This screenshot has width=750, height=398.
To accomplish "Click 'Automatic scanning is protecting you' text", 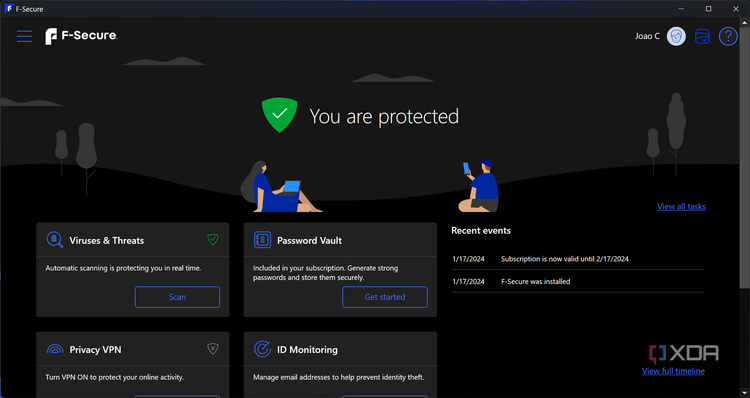I will pyautogui.click(x=123, y=268).
